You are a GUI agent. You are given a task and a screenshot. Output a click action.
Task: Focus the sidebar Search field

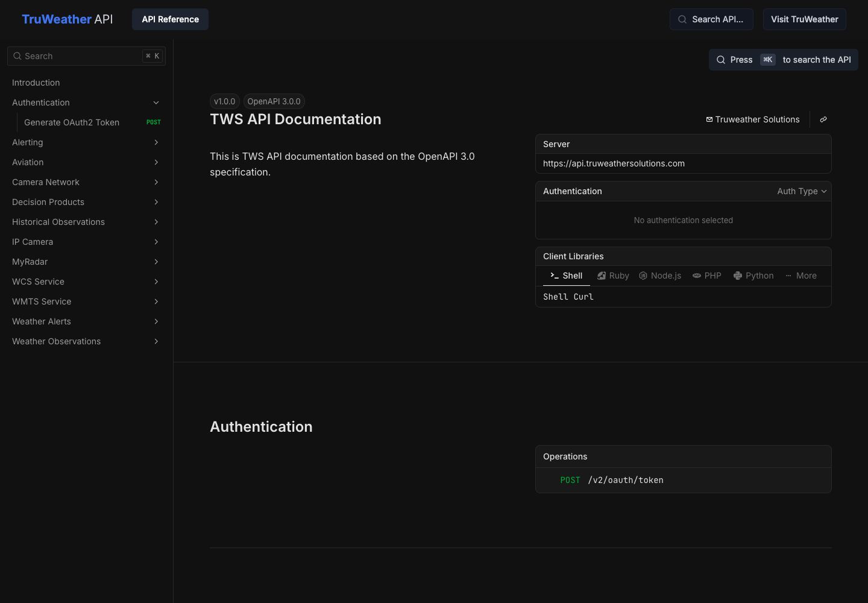pos(86,56)
